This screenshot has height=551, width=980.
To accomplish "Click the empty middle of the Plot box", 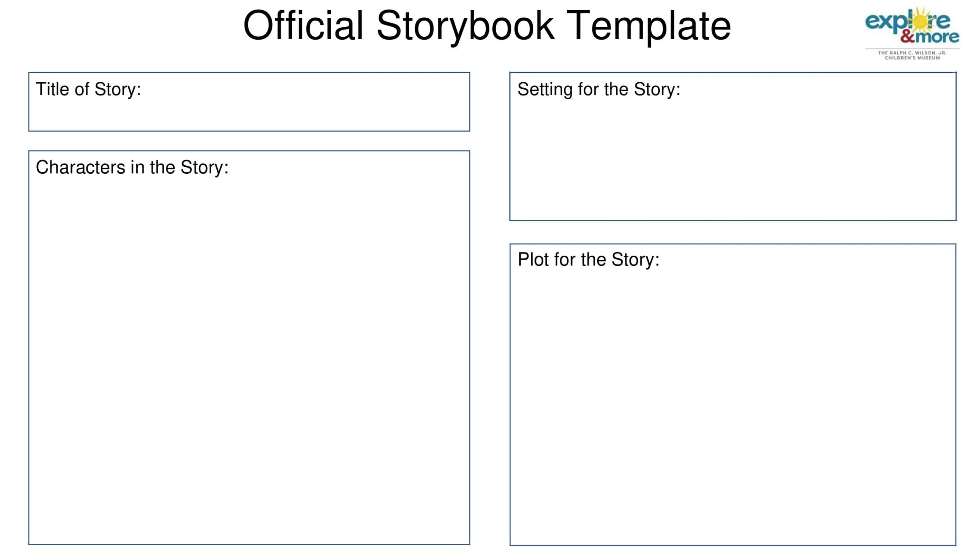I will tap(733, 406).
